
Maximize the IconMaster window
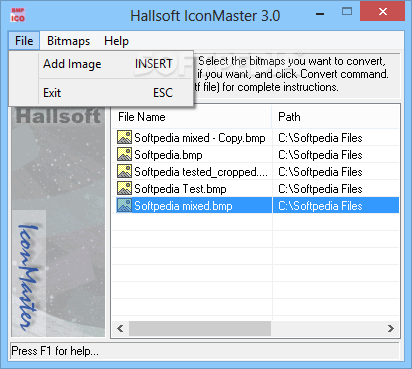tap(347, 12)
